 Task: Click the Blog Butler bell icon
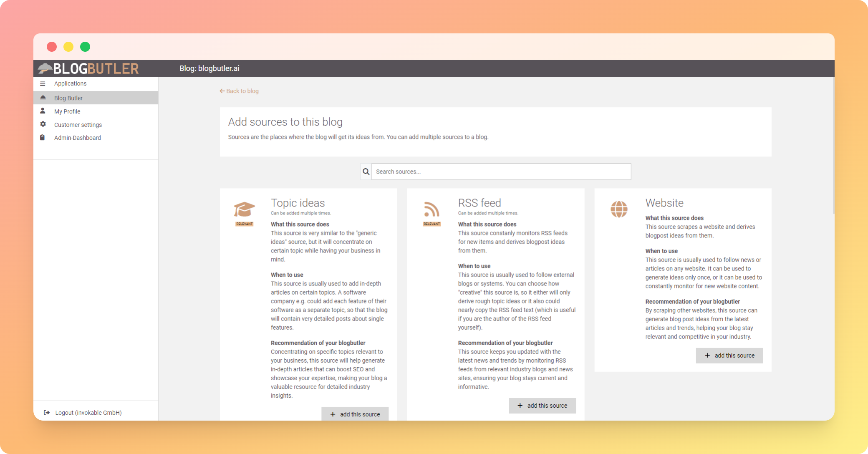[x=43, y=98]
